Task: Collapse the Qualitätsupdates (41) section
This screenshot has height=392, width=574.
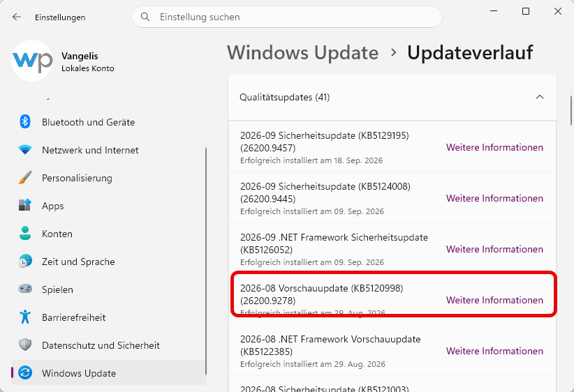Action: click(x=539, y=97)
